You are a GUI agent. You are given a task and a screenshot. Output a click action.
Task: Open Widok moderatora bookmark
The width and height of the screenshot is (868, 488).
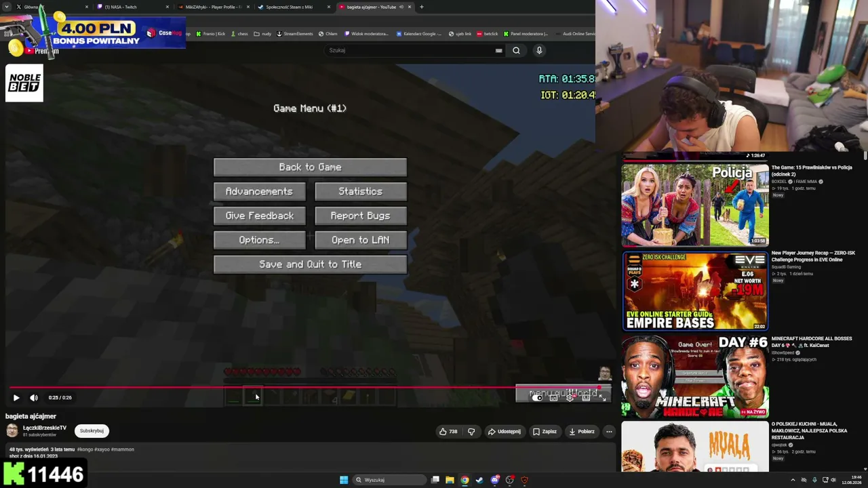367,34
